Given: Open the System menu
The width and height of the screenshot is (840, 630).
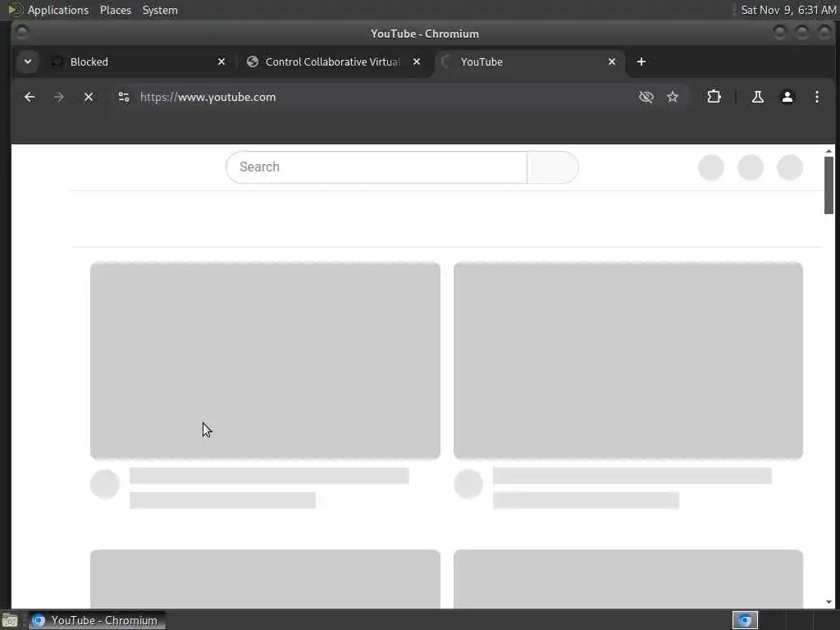Looking at the screenshot, I should [x=160, y=10].
